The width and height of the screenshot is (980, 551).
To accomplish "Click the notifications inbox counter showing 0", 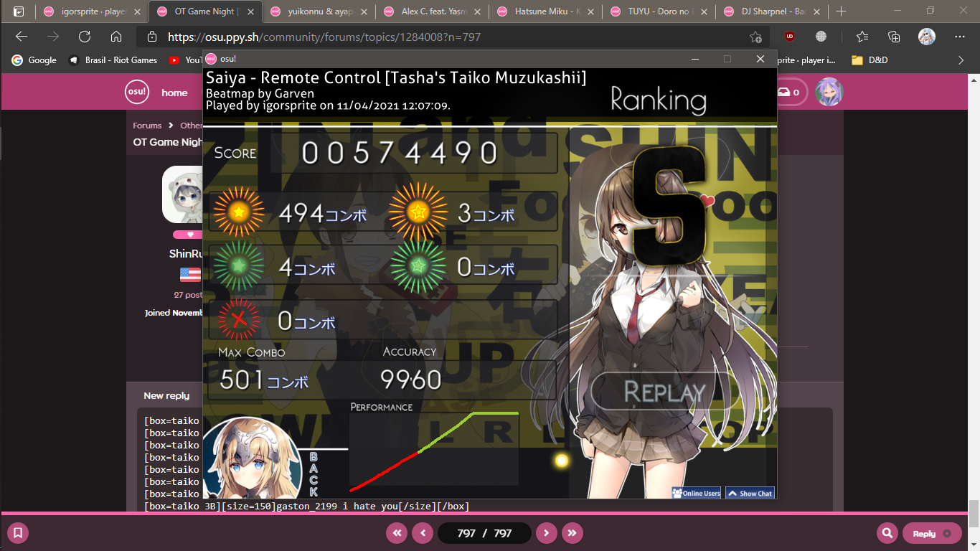I will 789,92.
